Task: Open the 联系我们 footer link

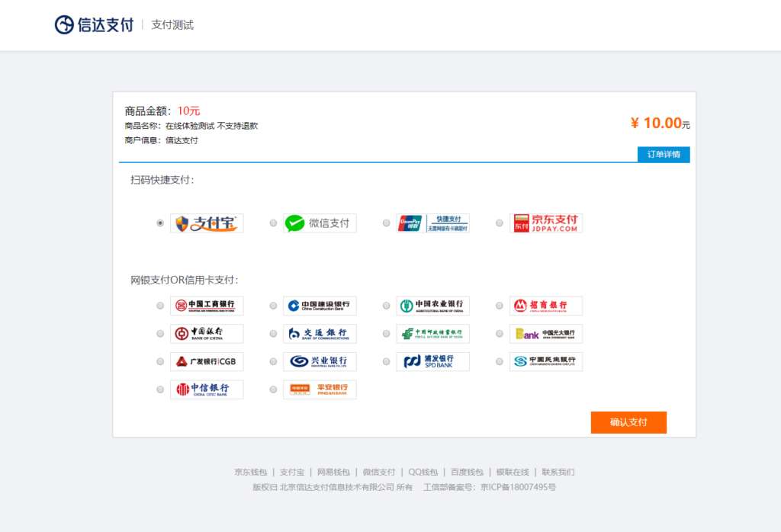Action: click(x=558, y=472)
